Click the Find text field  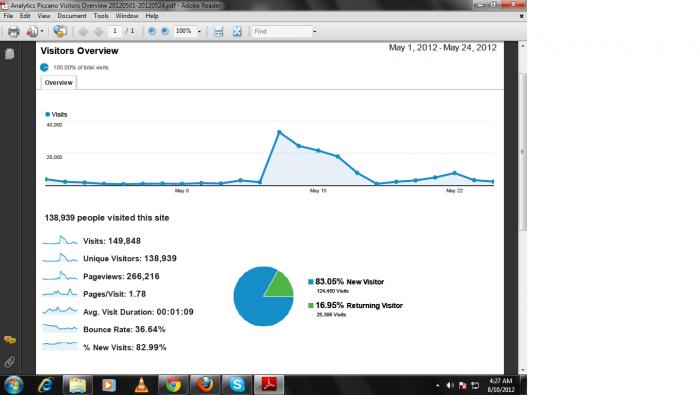click(x=282, y=31)
